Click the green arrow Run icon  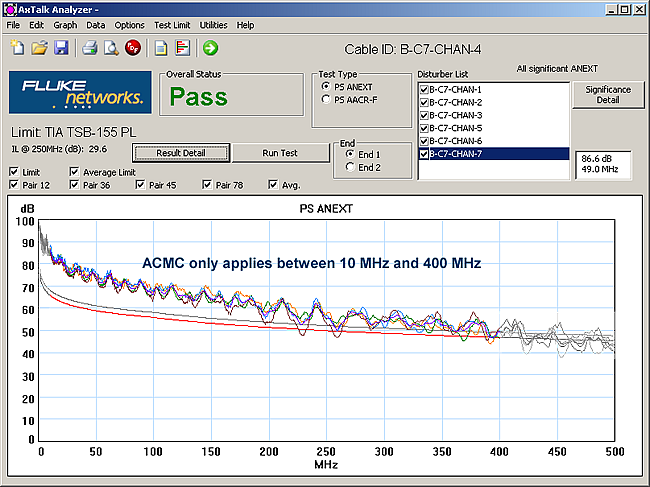point(211,48)
